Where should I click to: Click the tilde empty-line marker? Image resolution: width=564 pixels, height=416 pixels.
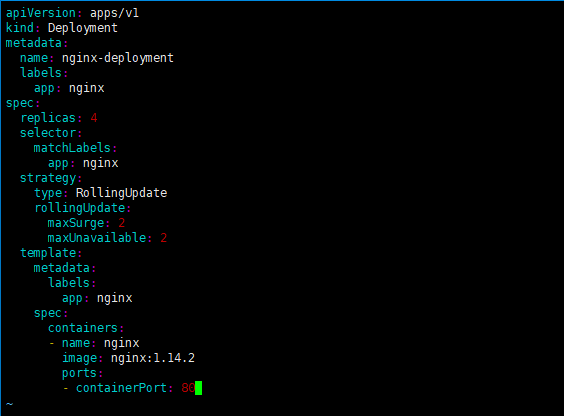(9, 404)
